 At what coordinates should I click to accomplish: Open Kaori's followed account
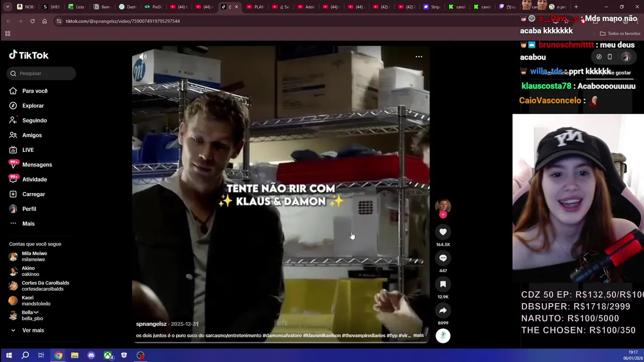pyautogui.click(x=30, y=301)
